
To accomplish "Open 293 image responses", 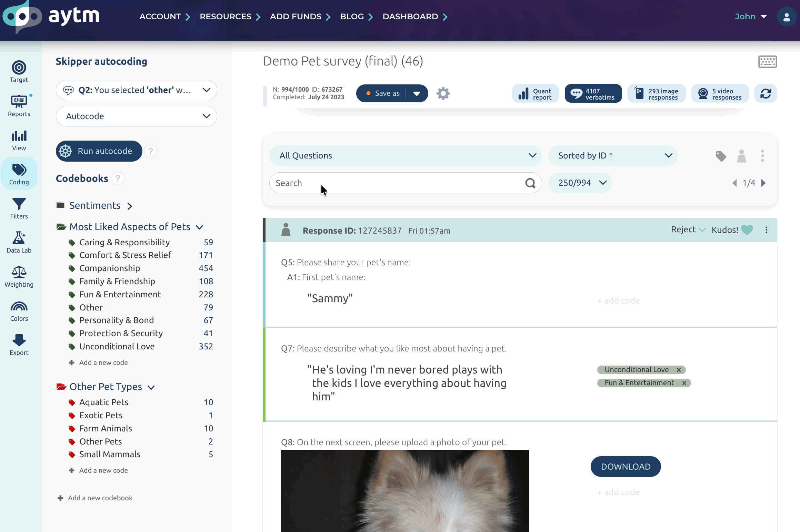I will coord(657,93).
